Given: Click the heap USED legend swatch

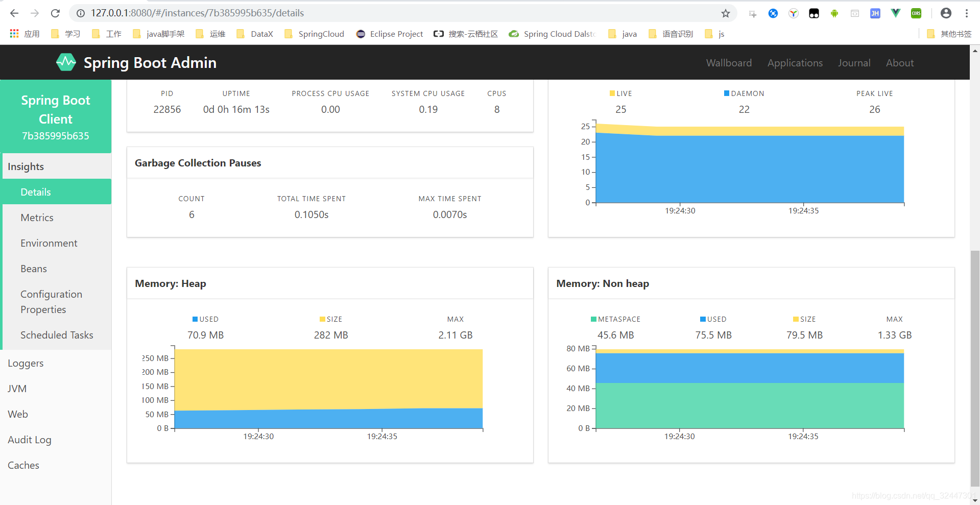Looking at the screenshot, I should pyautogui.click(x=195, y=319).
